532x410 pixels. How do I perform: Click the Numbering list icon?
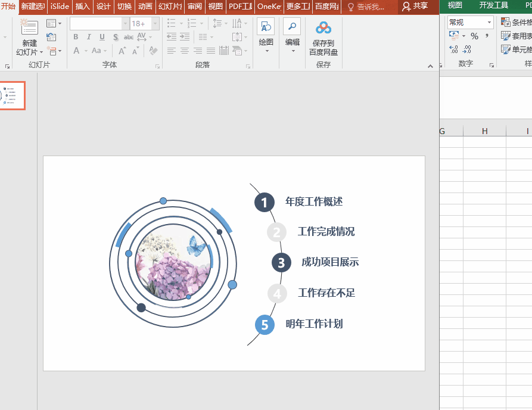192,23
